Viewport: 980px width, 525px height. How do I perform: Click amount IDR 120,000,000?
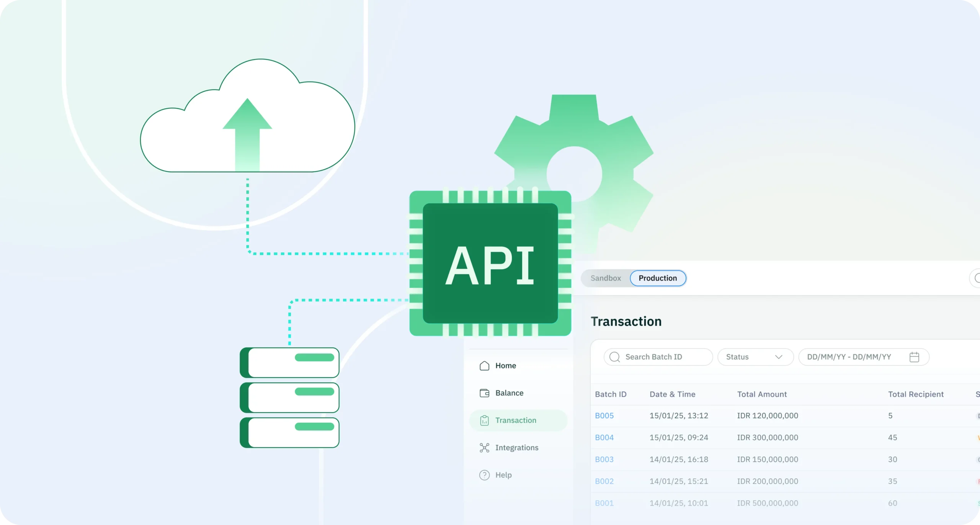coord(768,415)
